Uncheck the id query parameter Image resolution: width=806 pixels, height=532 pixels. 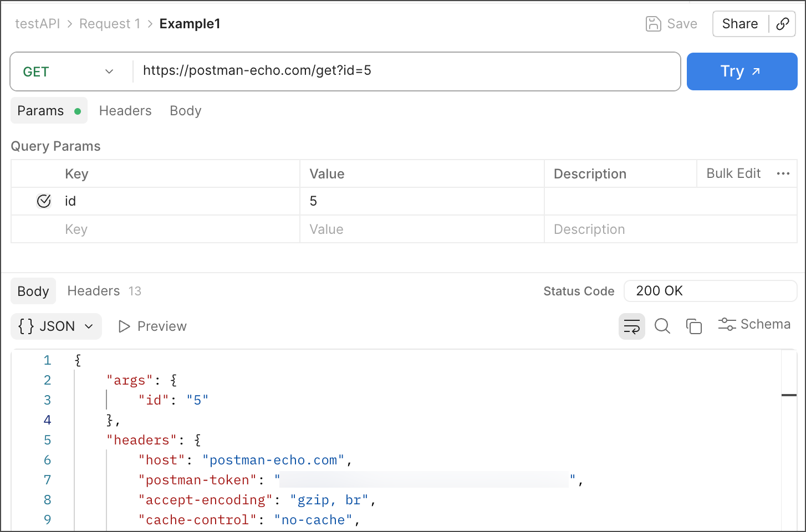click(x=44, y=201)
